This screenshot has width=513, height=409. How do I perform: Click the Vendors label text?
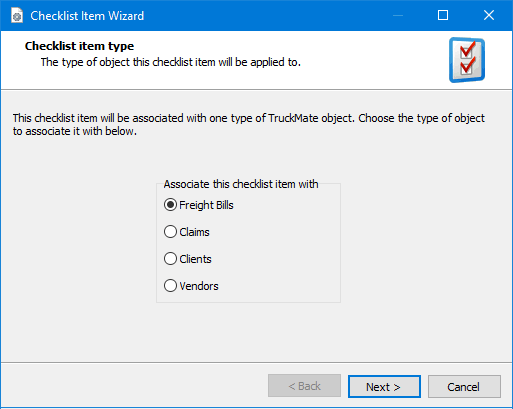199,286
